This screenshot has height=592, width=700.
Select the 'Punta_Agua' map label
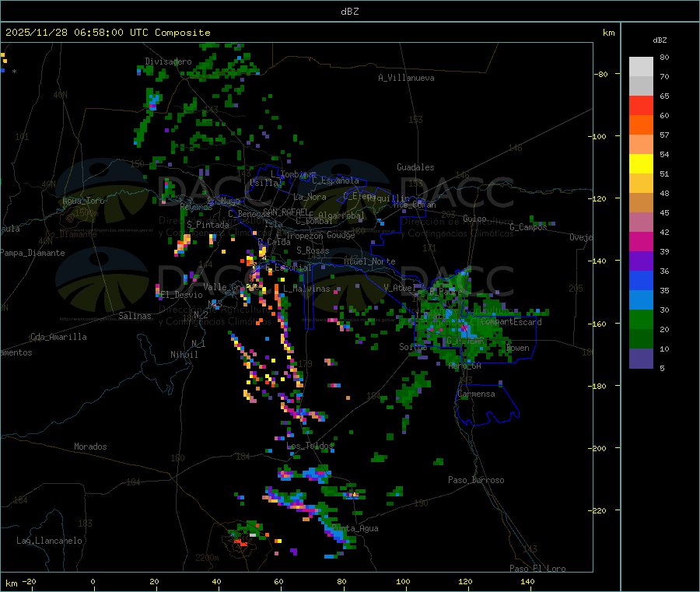click(x=355, y=528)
